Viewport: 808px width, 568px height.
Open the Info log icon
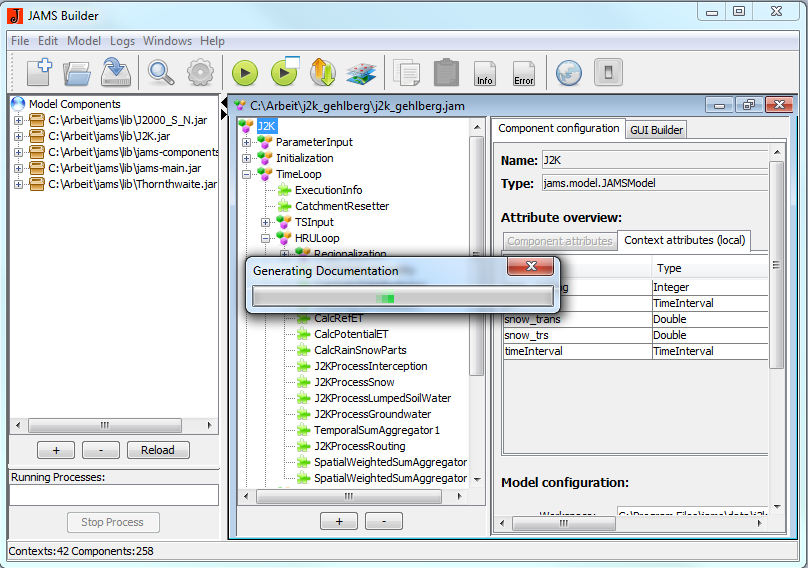click(x=485, y=73)
